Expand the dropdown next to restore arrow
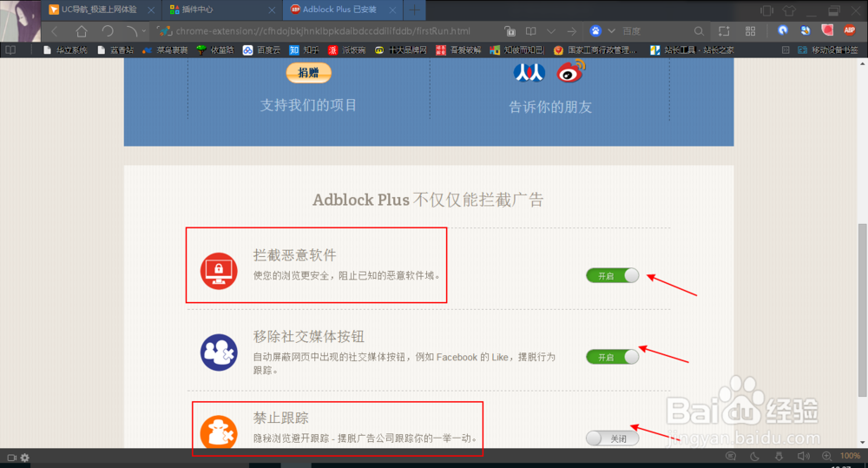This screenshot has width=868, height=468. point(144,31)
